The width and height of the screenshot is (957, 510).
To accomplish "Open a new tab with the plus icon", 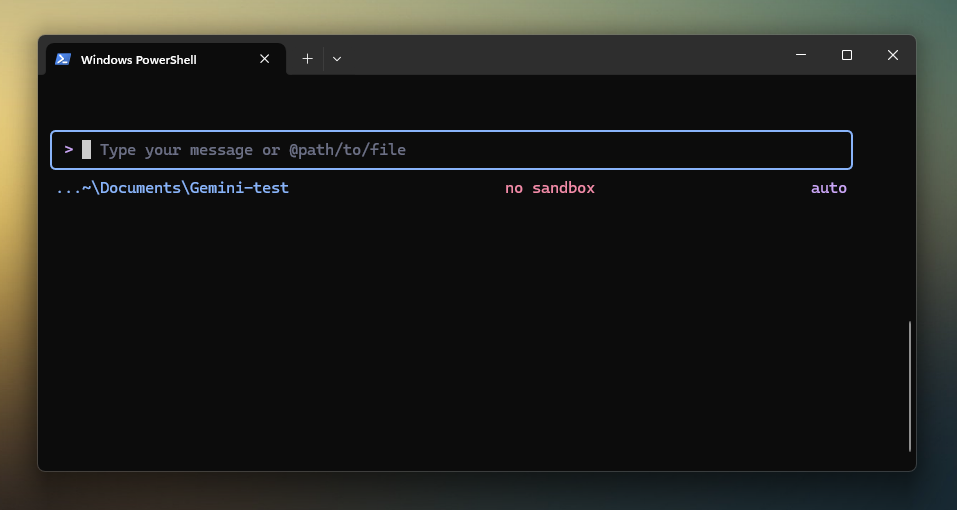I will click(x=307, y=59).
